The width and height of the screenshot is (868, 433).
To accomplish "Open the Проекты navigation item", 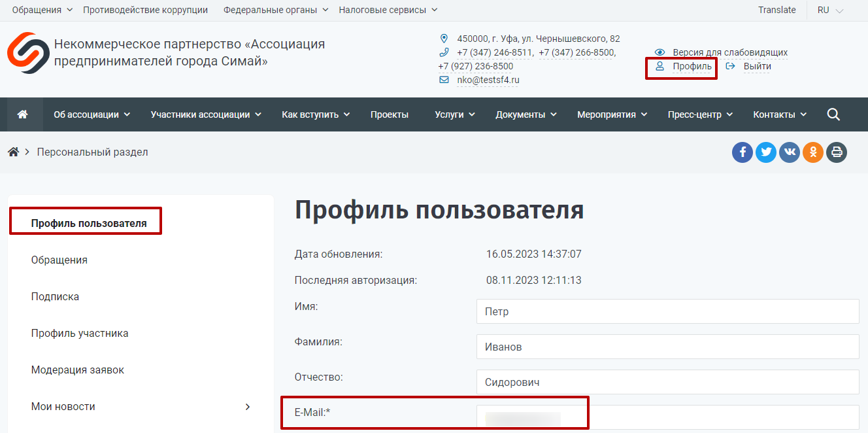I will pos(390,114).
